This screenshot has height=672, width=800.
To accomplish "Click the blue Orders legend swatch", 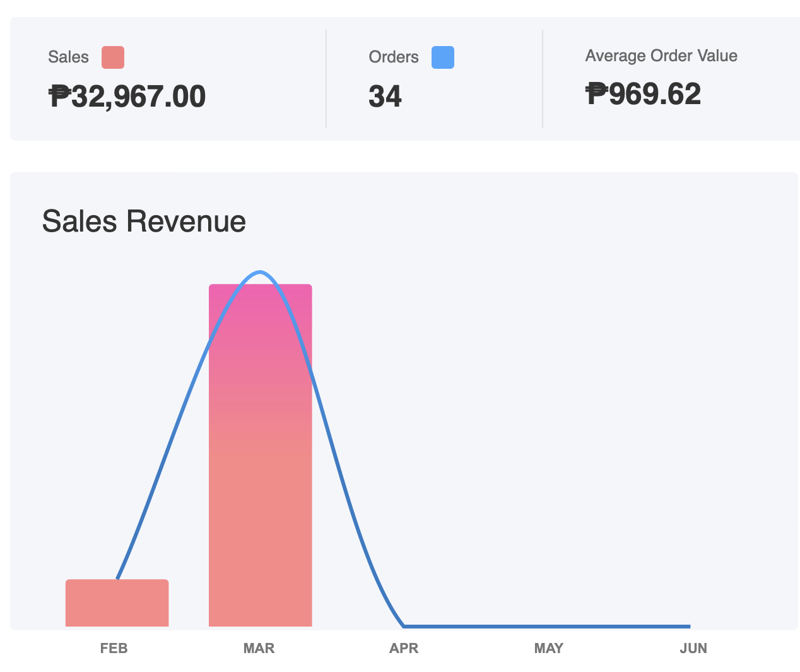I will point(442,57).
